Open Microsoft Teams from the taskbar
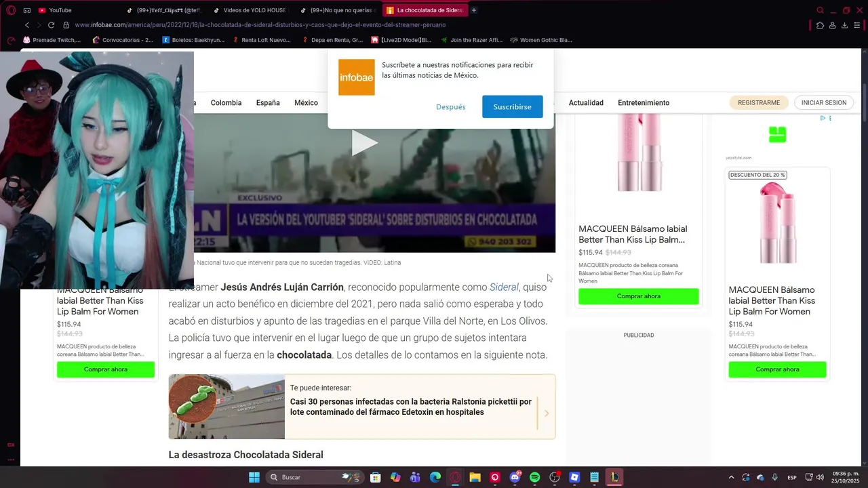The height and width of the screenshot is (488, 868). (415, 477)
